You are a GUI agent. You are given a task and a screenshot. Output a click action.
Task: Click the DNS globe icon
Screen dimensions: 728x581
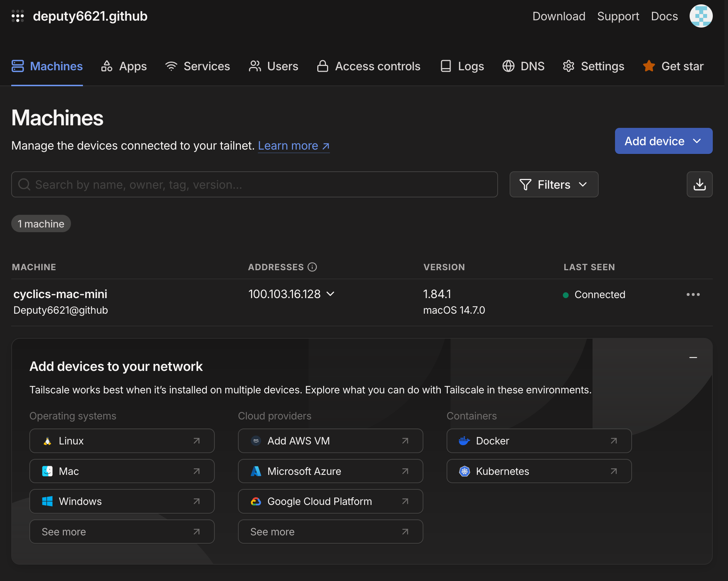(x=508, y=66)
